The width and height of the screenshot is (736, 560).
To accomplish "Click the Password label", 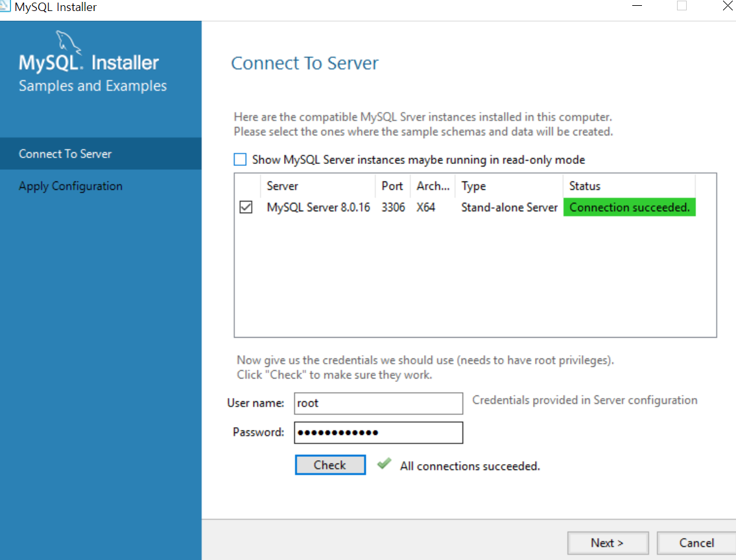I will [x=258, y=432].
